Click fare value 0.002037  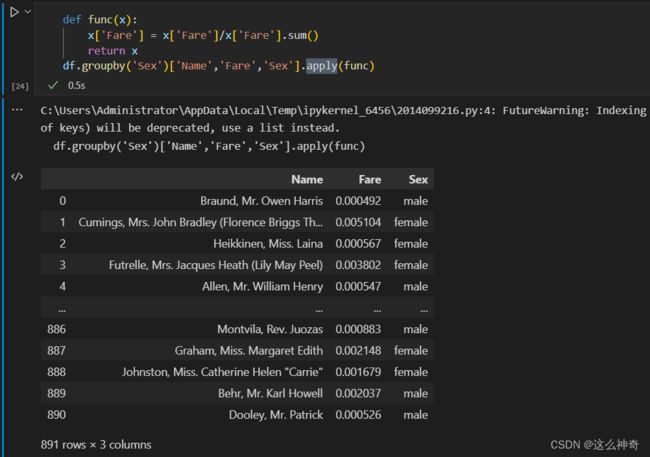pyautogui.click(x=358, y=393)
